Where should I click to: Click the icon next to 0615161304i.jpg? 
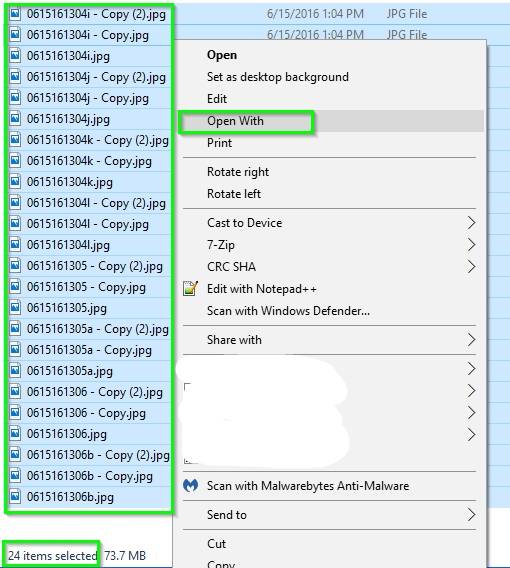pos(15,56)
